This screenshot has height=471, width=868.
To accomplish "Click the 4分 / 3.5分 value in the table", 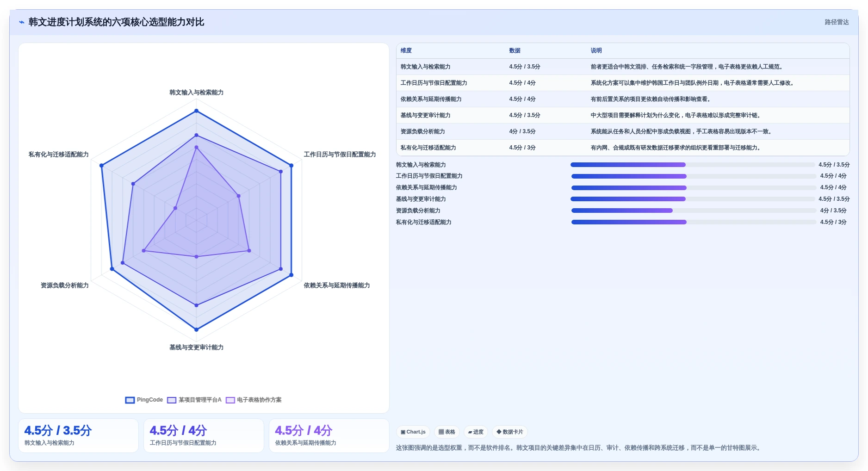I will (522, 131).
